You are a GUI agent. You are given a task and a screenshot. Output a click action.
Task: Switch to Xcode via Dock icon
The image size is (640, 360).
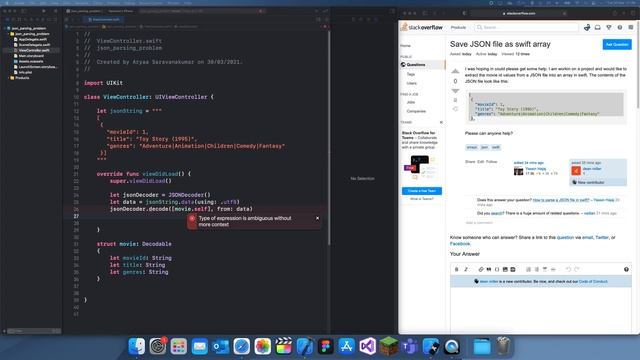[304, 347]
